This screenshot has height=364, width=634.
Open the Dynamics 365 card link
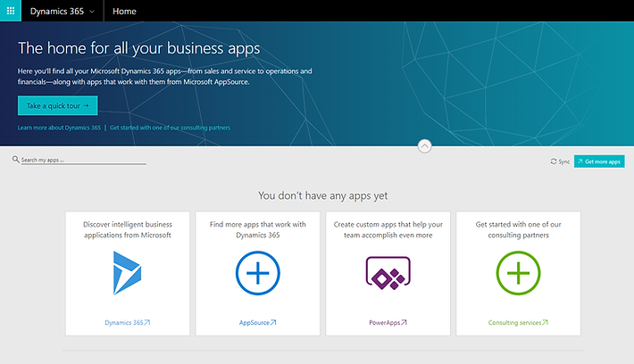128,322
